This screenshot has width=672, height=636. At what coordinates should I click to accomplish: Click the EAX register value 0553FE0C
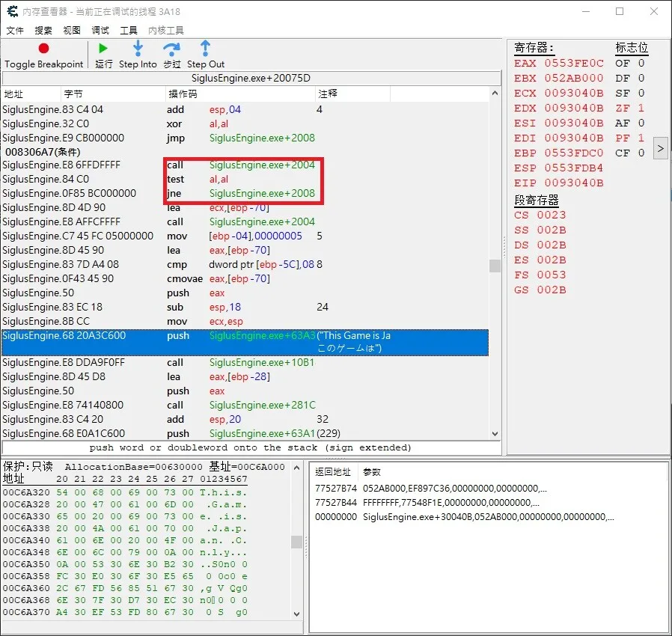coord(573,63)
